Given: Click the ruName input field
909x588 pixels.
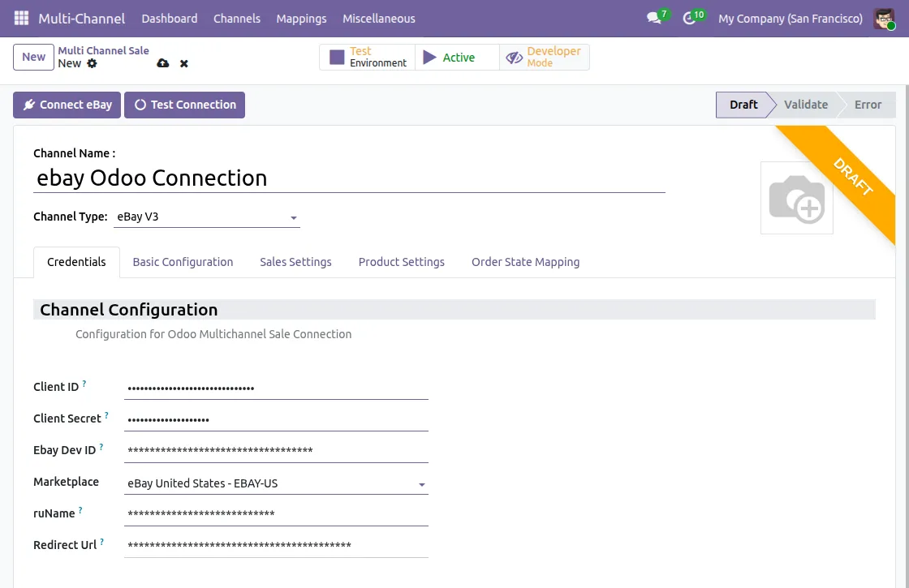Looking at the screenshot, I should pos(277,514).
